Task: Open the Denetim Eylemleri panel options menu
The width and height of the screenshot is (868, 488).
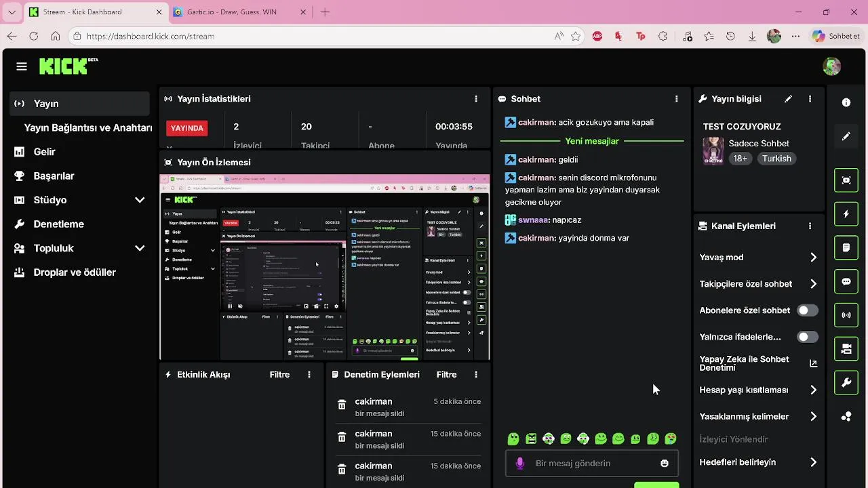Action: tap(476, 375)
